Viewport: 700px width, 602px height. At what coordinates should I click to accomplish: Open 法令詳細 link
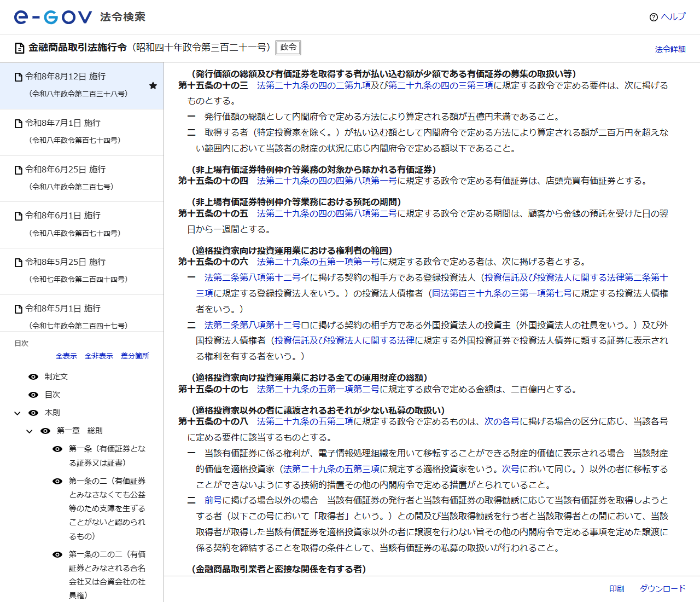point(670,49)
